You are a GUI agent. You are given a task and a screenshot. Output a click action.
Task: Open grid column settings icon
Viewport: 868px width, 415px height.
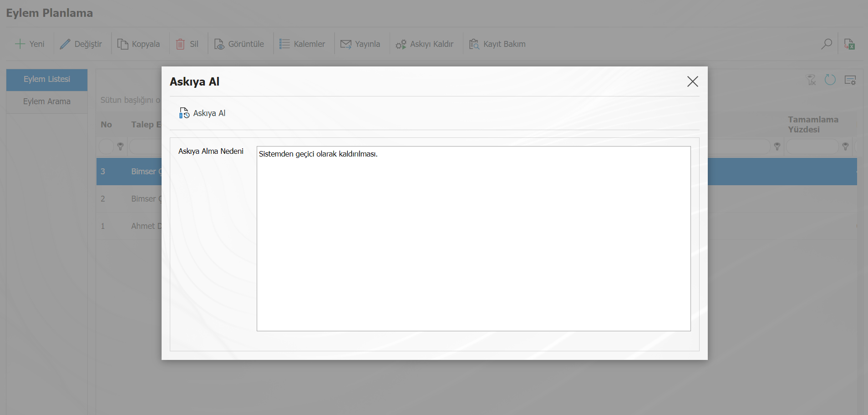pyautogui.click(x=850, y=80)
